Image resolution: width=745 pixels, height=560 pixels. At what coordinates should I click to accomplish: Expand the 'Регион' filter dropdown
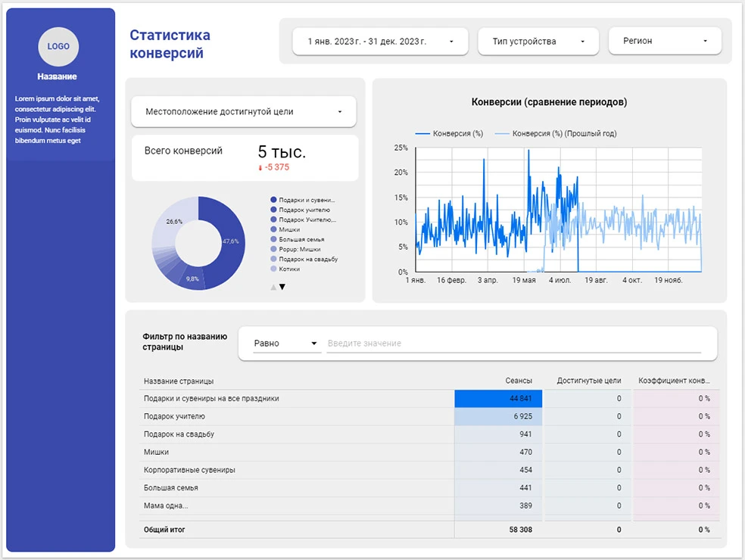[x=664, y=42]
